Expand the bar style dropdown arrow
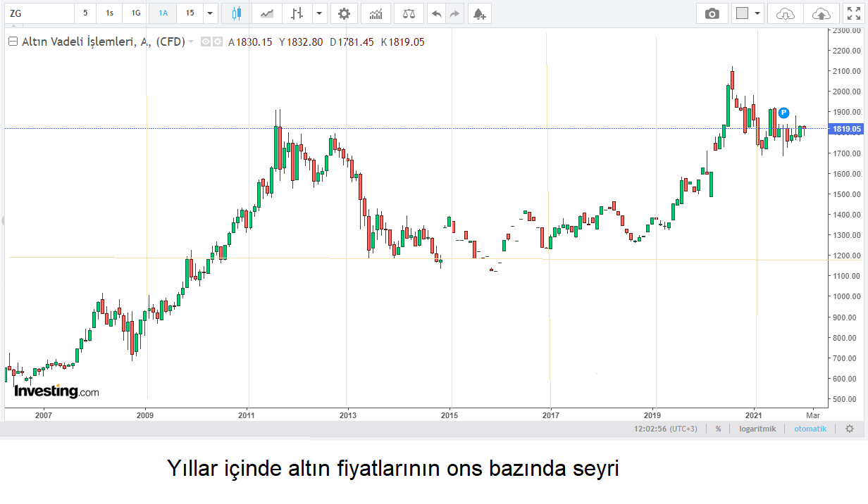Viewport: 868px width, 504px height. pyautogui.click(x=318, y=13)
